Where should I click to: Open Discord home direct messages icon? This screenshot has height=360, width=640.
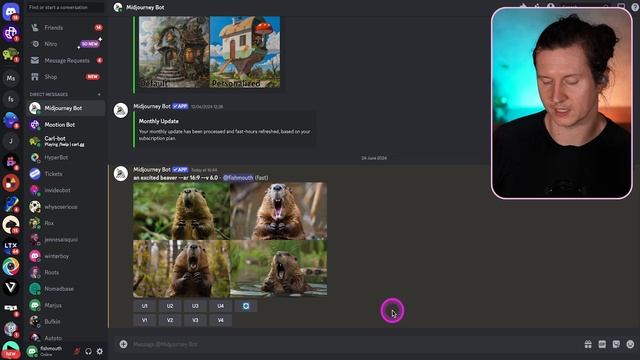[11, 11]
